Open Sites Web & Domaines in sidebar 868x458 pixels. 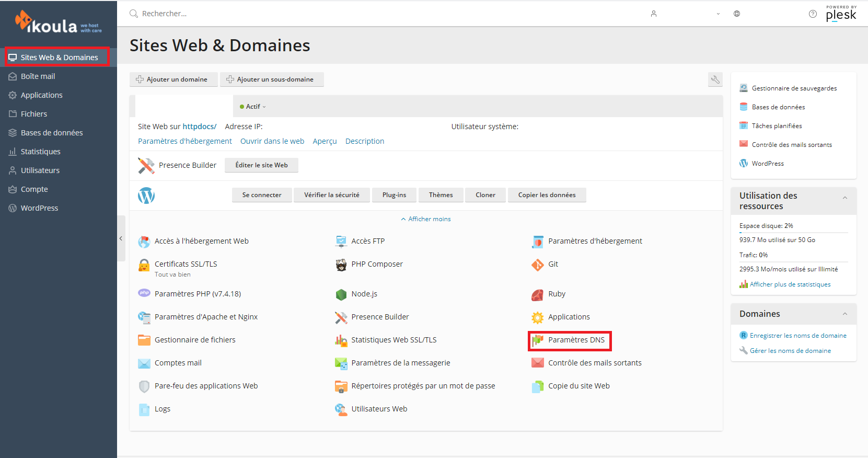point(59,57)
